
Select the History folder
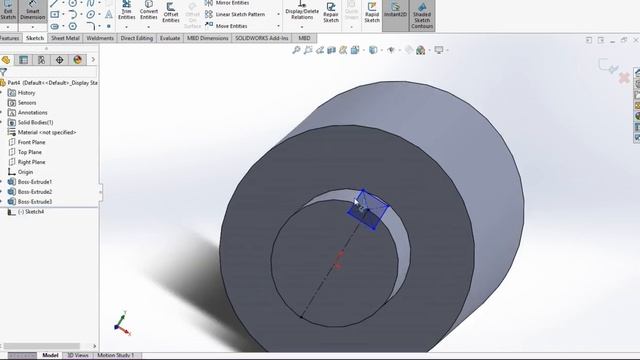(x=22, y=93)
